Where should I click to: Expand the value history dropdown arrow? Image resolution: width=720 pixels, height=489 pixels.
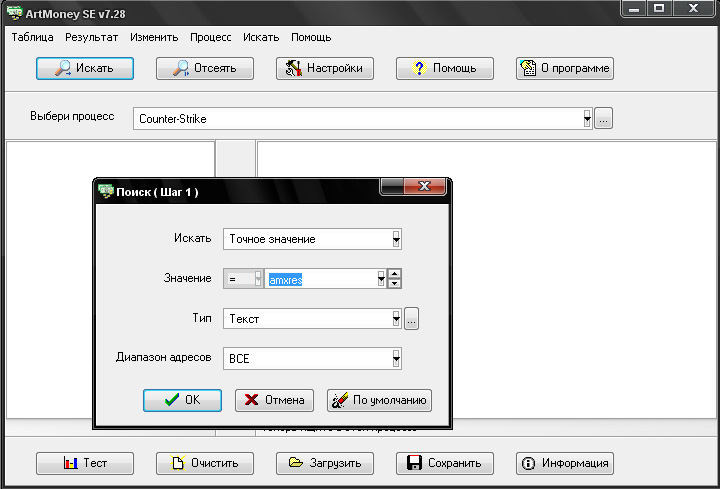click(x=381, y=279)
